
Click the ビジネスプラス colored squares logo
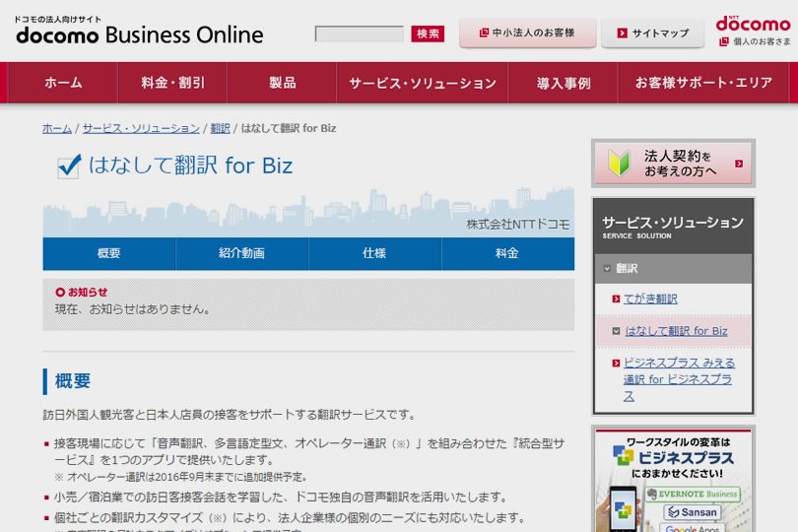623,455
